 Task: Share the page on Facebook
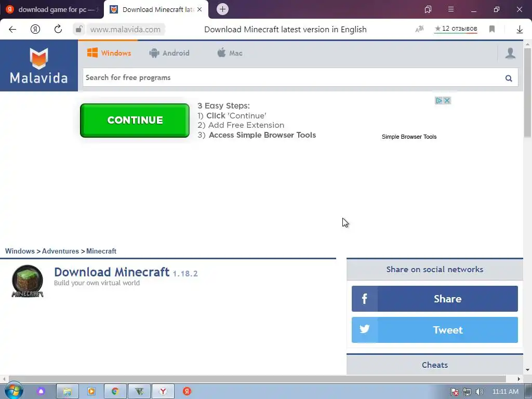tap(435, 299)
